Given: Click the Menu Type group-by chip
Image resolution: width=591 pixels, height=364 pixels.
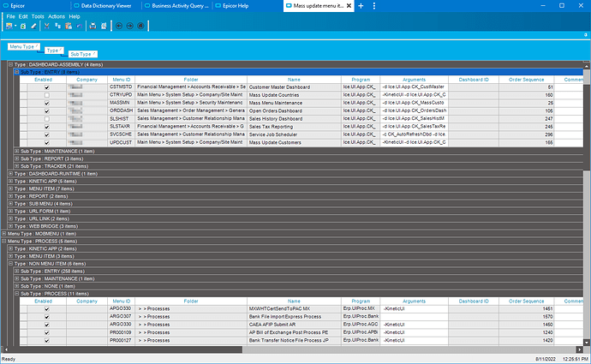Looking at the screenshot, I should coord(24,47).
